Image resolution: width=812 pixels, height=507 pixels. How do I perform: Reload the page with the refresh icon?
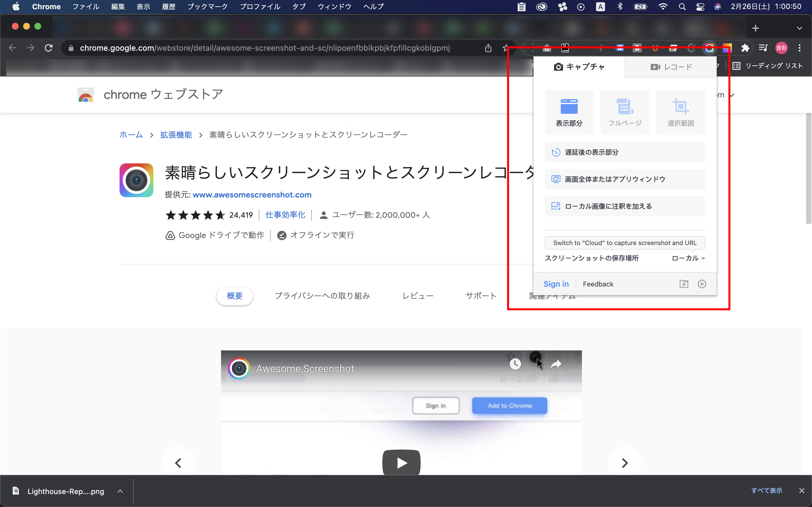tap(49, 48)
